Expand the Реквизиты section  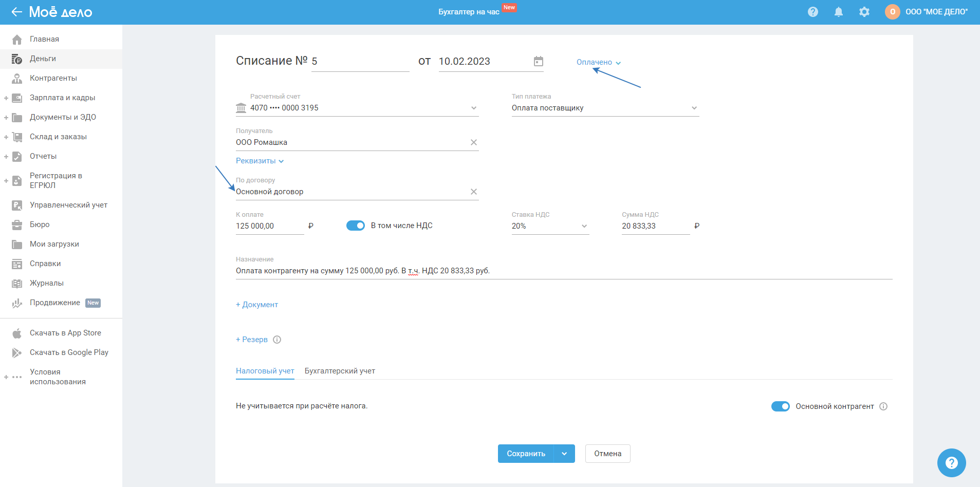(x=260, y=161)
